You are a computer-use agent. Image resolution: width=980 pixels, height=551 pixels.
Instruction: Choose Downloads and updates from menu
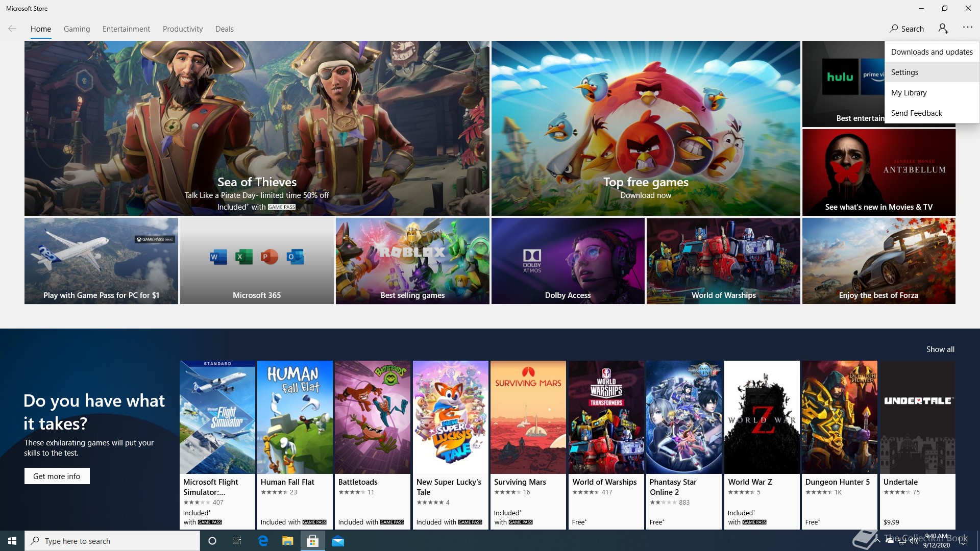[932, 52]
